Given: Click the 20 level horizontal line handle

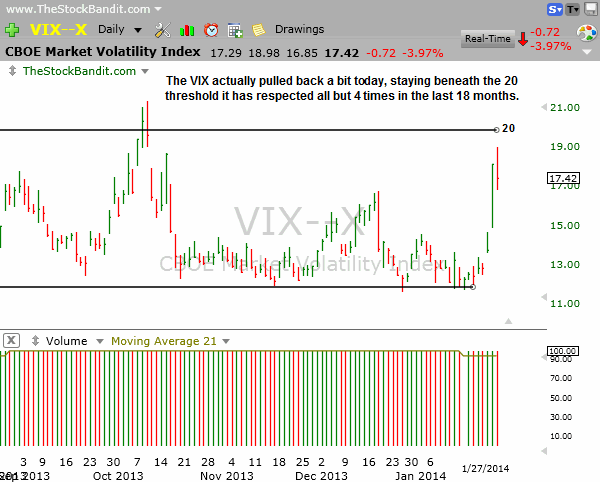Looking at the screenshot, I should (x=497, y=129).
